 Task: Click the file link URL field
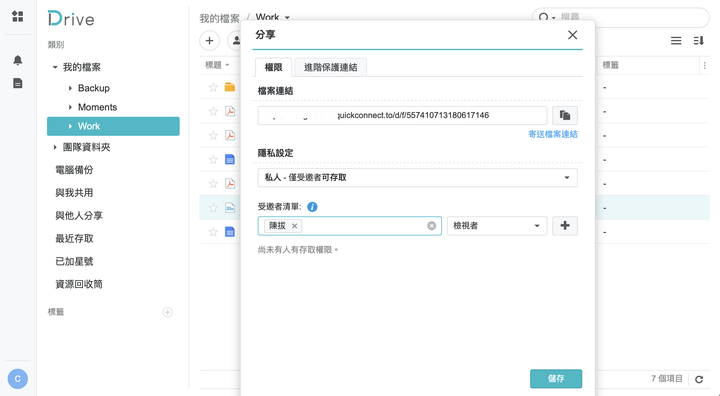pos(402,115)
